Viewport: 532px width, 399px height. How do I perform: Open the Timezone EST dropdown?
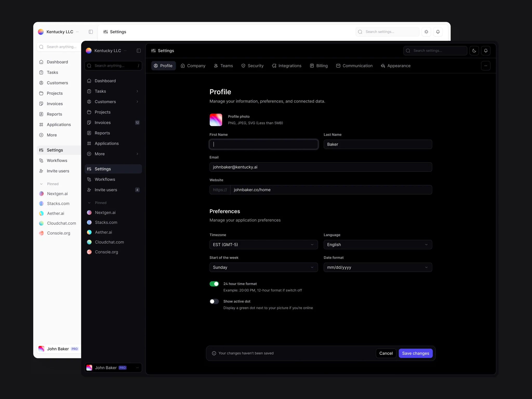coord(264,245)
